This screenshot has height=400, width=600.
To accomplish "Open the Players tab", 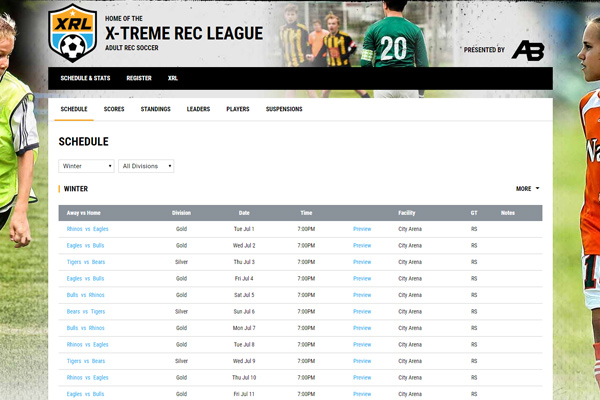I will [x=238, y=109].
